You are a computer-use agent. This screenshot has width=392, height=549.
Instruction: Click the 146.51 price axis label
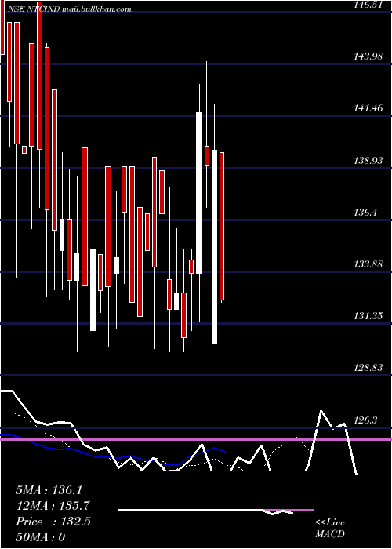tap(368, 4)
